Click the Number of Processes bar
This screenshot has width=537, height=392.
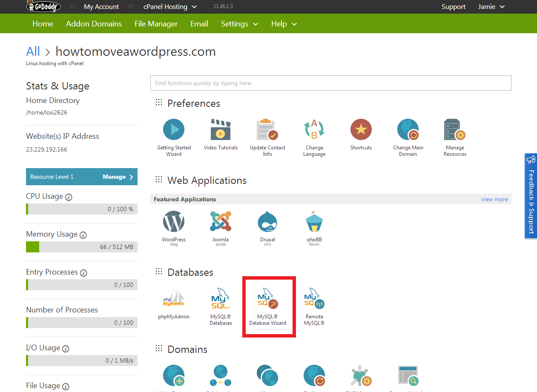point(82,323)
